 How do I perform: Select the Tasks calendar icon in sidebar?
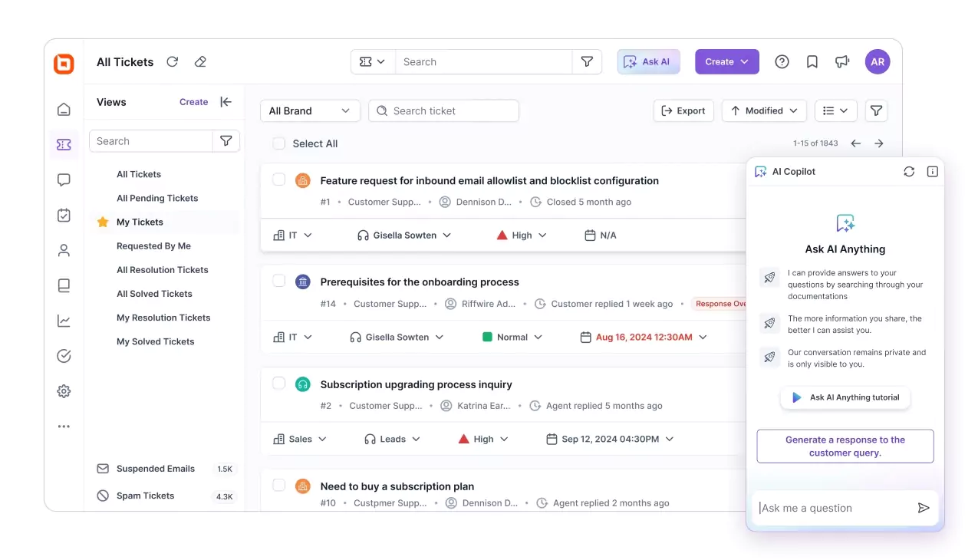point(63,215)
